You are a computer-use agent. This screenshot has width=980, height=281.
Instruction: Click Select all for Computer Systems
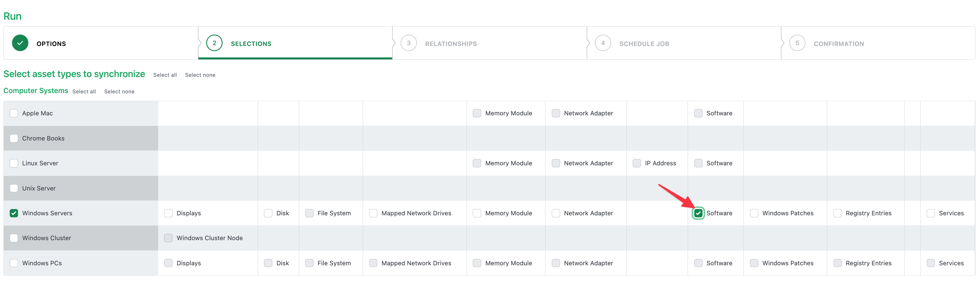(84, 91)
